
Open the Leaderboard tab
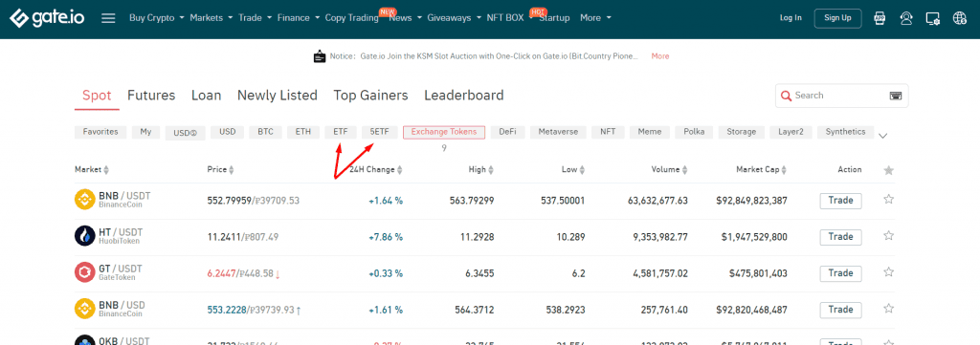point(464,96)
